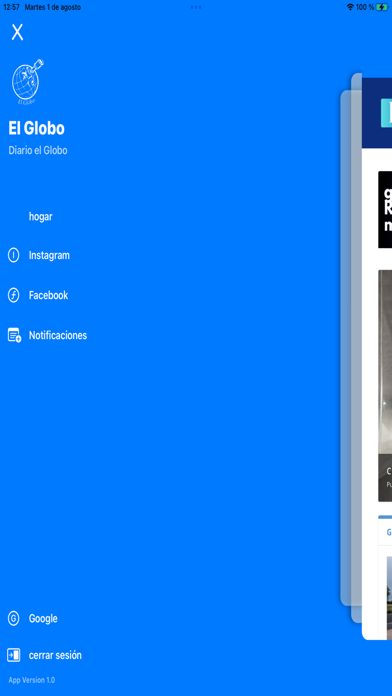The width and height of the screenshot is (392, 696).
Task: Open the Google menu item
Action: pos(43,618)
